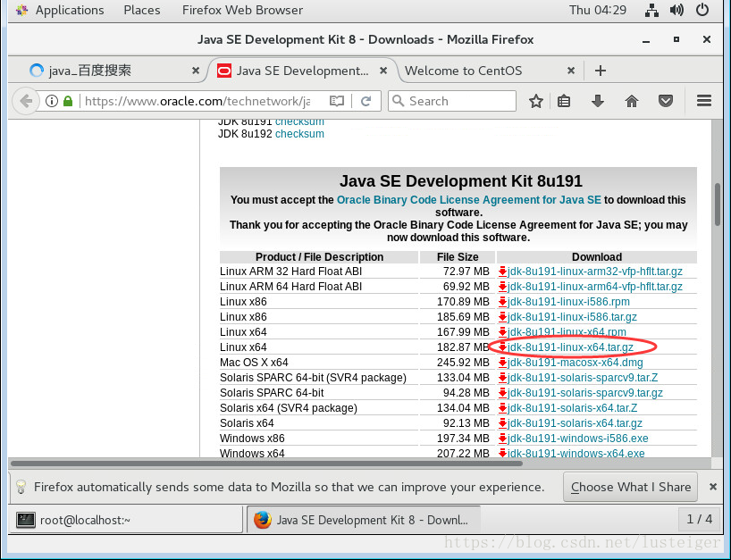Viewport: 731px width, 560px height.
Task: Click Java SE Development Kit 8u191 heading
Action: [460, 181]
